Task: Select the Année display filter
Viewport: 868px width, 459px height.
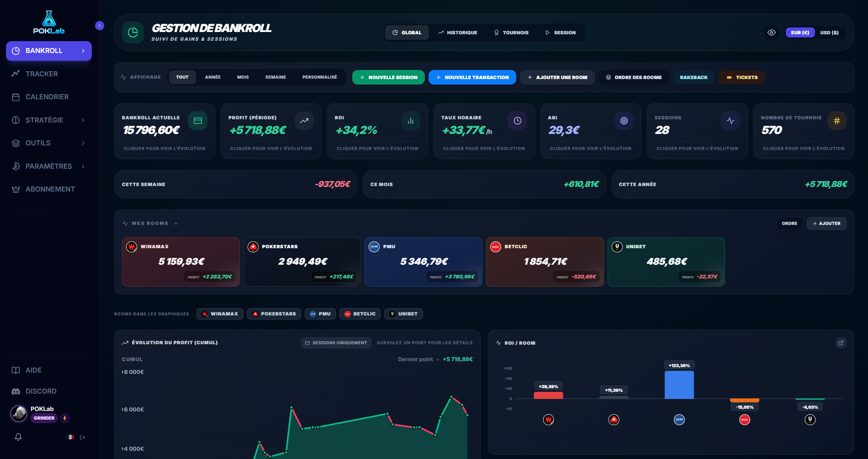Action: (x=213, y=77)
